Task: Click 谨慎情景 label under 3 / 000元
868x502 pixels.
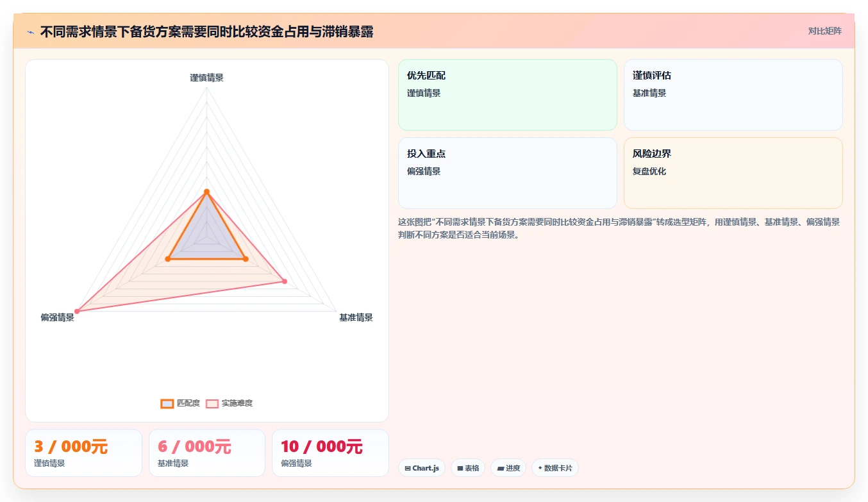Action: 49,463
